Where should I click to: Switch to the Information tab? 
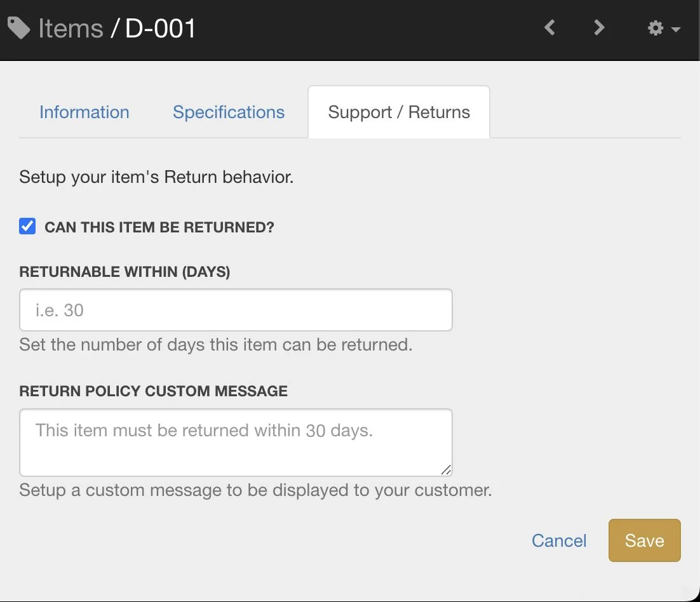(84, 112)
